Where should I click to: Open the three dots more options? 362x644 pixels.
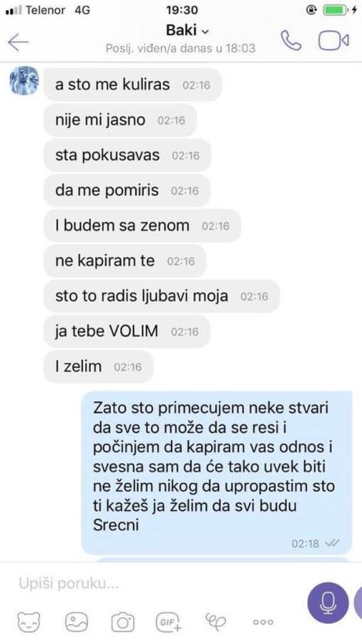pos(263,622)
